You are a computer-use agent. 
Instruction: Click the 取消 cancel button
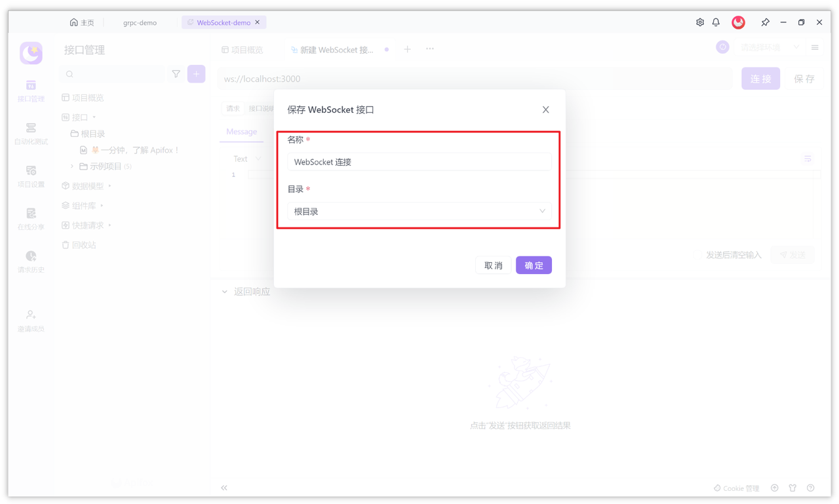click(493, 265)
